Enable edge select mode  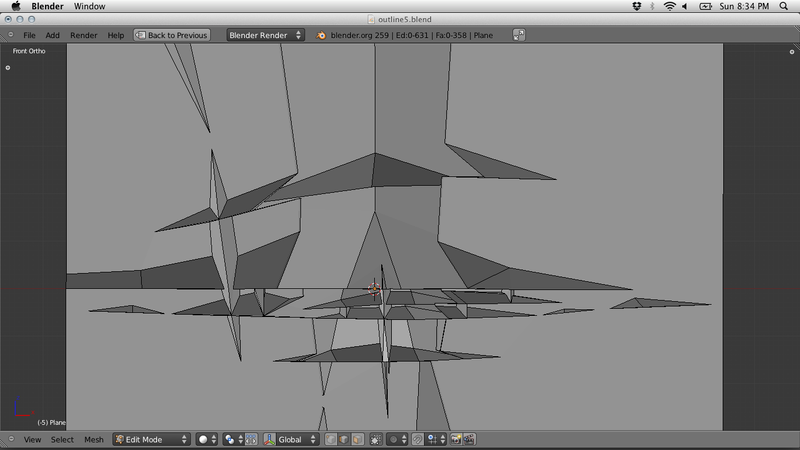point(344,439)
